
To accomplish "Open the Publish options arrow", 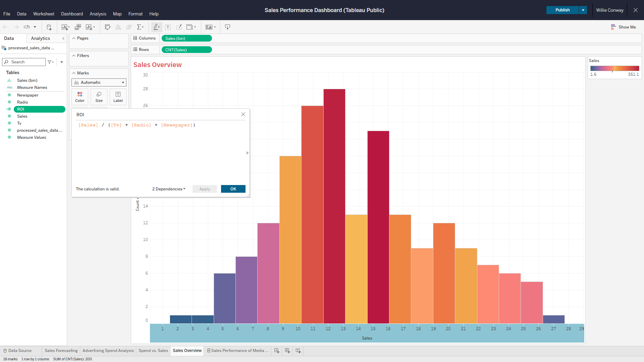I will [x=583, y=10].
